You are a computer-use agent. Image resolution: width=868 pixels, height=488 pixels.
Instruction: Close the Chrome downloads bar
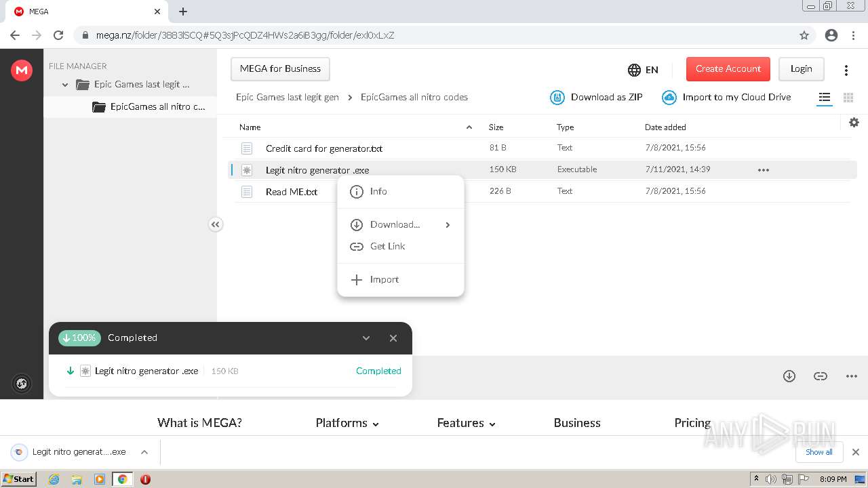(855, 452)
